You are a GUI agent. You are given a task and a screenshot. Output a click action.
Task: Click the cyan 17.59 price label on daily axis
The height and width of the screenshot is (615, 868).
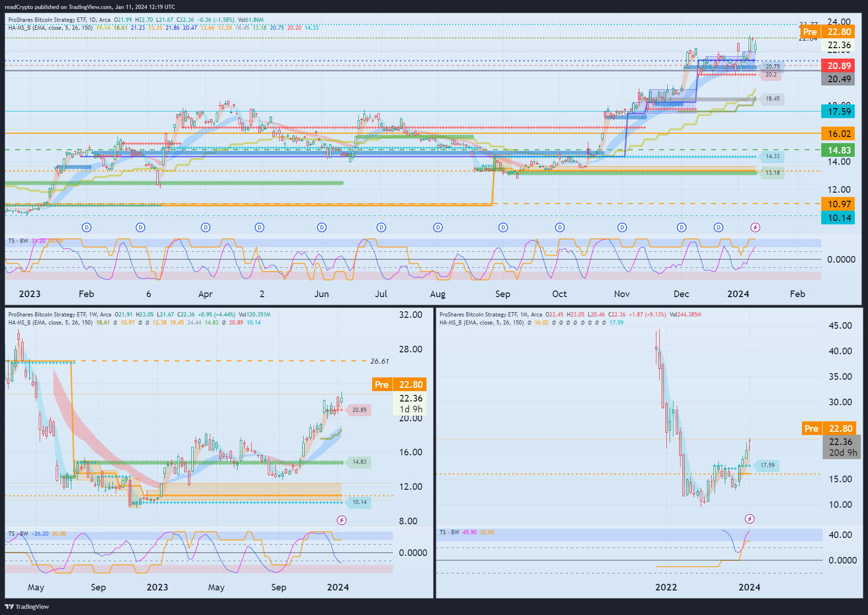pyautogui.click(x=839, y=111)
